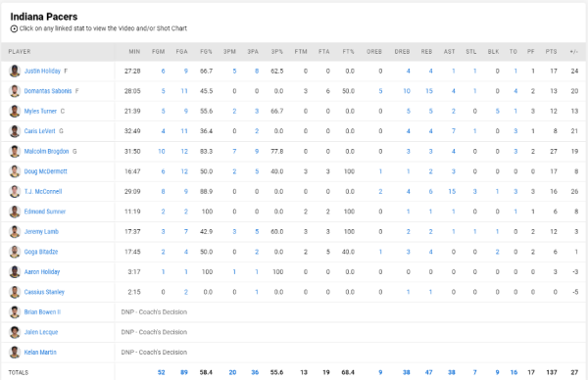Sort by the MIN column header
The image size is (588, 380).
pyautogui.click(x=134, y=52)
